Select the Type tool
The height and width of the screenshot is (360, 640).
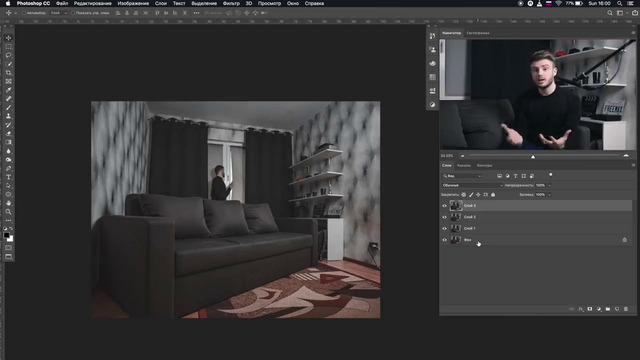click(8, 177)
